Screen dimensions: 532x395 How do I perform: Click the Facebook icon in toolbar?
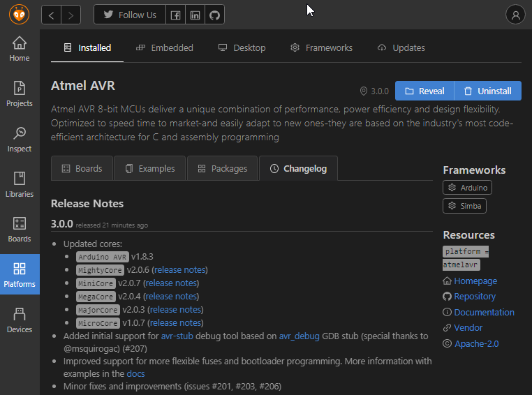(176, 15)
